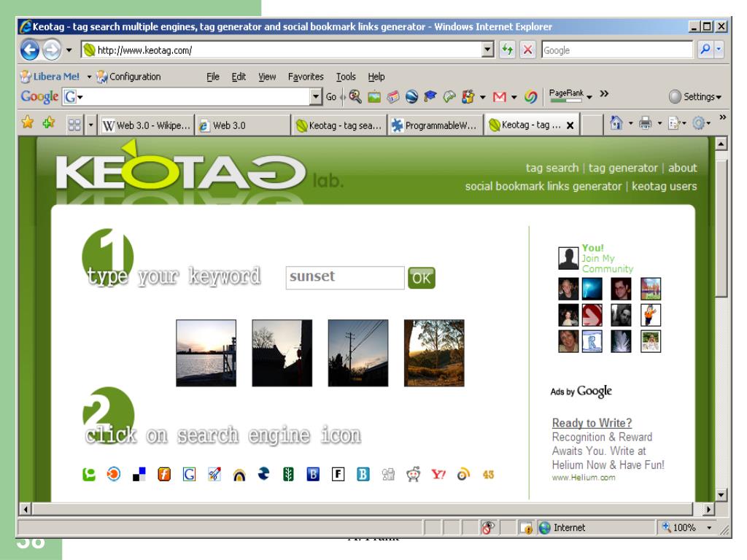Click the Reddit alien search icon
747x560 pixels.
(413, 474)
